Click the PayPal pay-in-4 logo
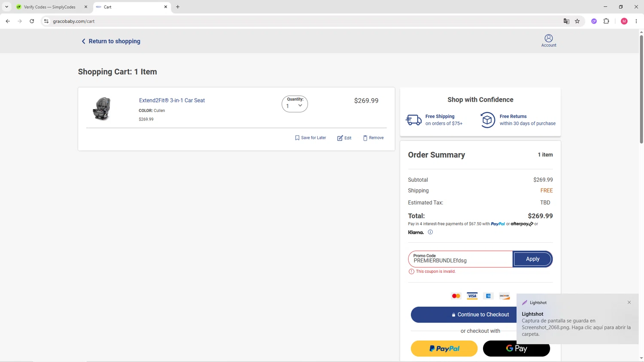The height and width of the screenshot is (362, 644). pos(498,224)
